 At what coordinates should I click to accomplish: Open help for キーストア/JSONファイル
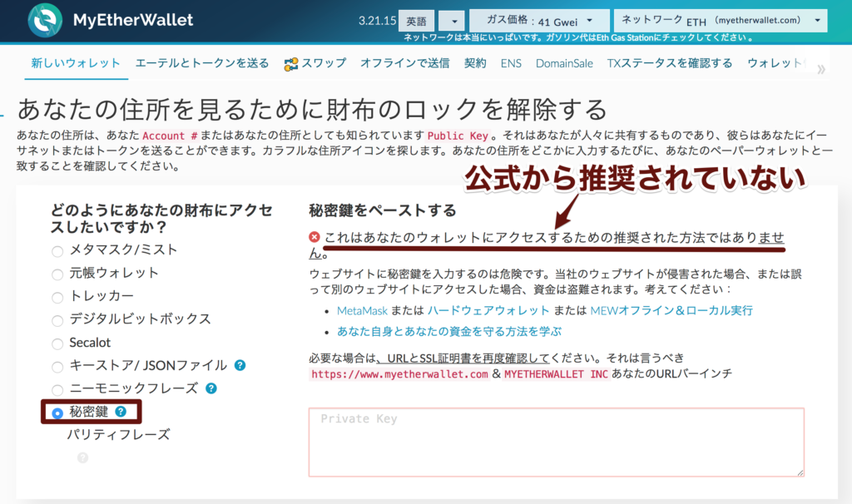coord(240,365)
